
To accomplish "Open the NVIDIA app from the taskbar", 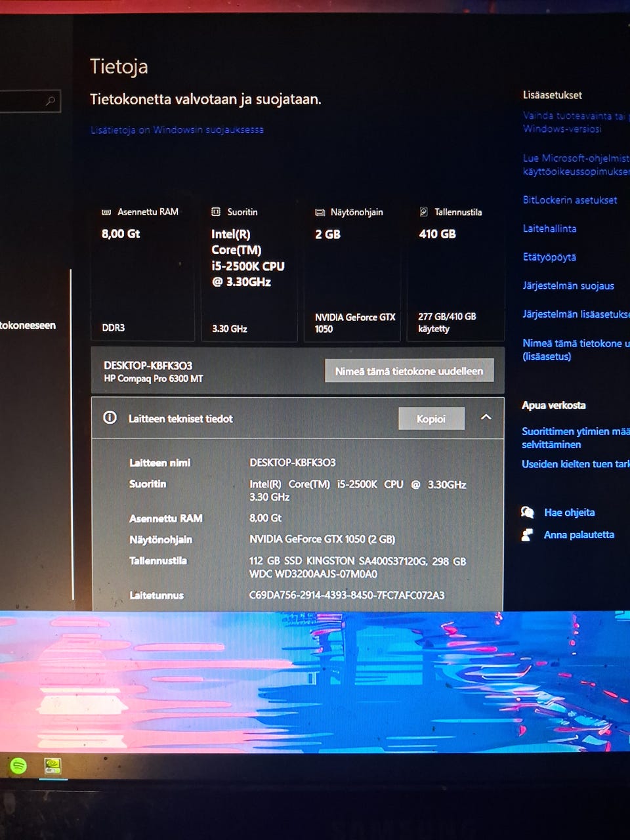I will click(x=52, y=765).
